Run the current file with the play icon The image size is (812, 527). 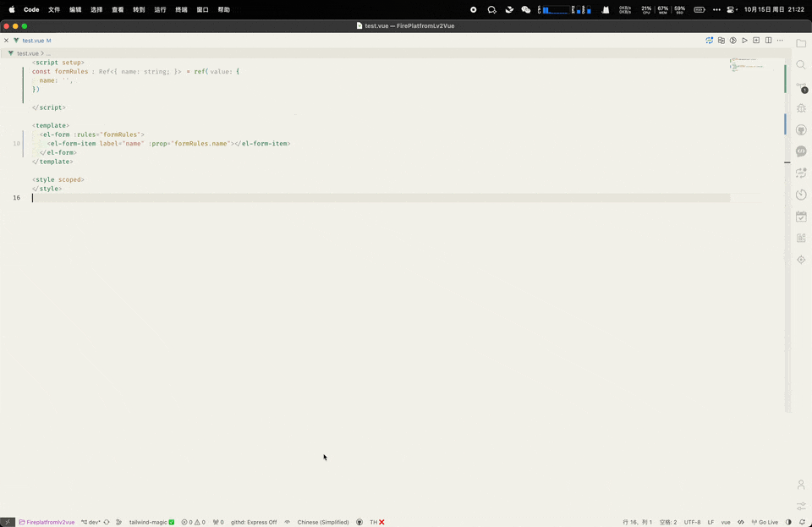click(744, 40)
